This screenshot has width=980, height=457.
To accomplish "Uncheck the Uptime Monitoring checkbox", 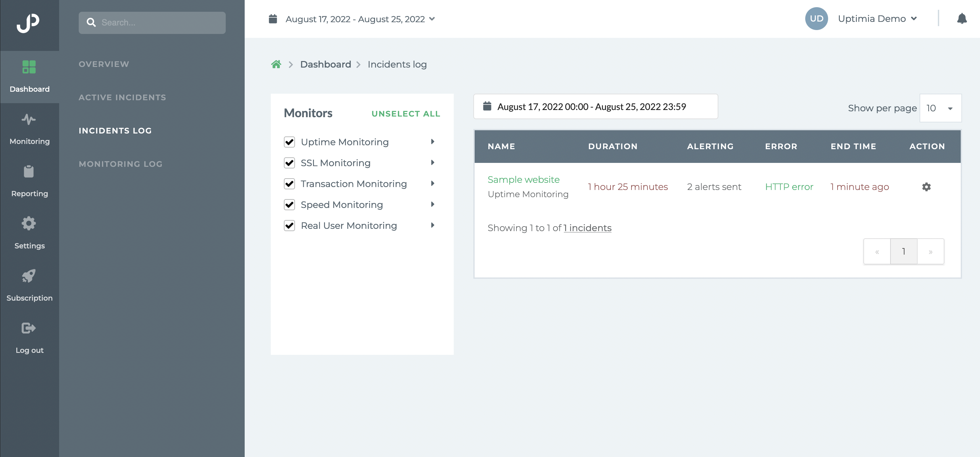I will pos(289,142).
